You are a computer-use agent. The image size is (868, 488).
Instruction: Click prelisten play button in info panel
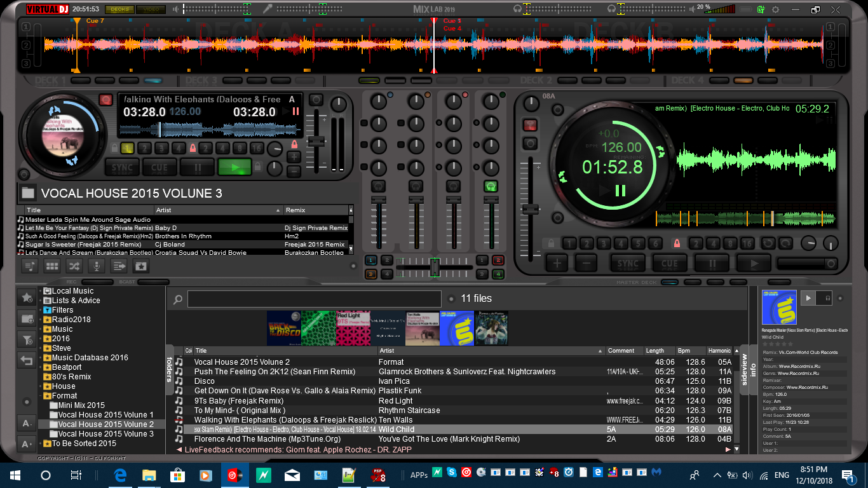808,298
